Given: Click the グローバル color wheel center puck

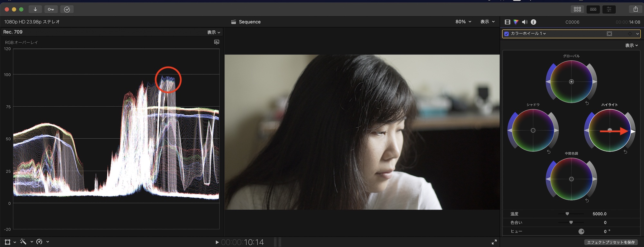Looking at the screenshot, I should tap(571, 82).
